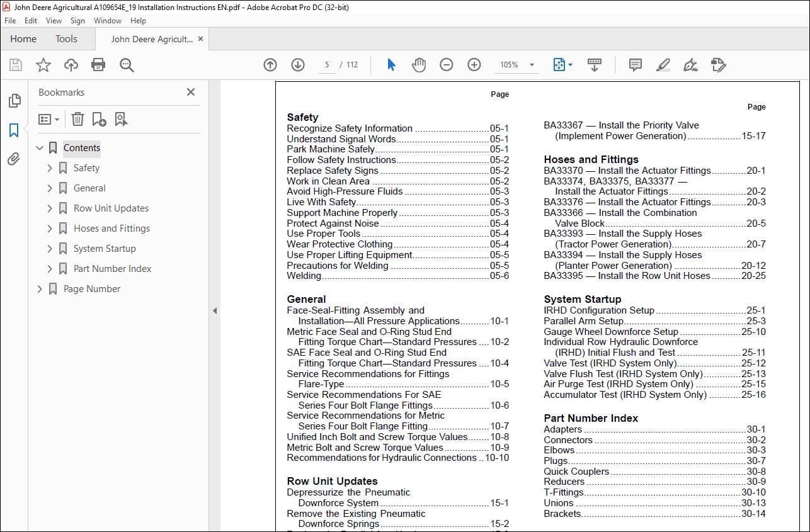The image size is (810, 532).
Task: Collapse the Contents bookmark tree
Action: point(40,148)
